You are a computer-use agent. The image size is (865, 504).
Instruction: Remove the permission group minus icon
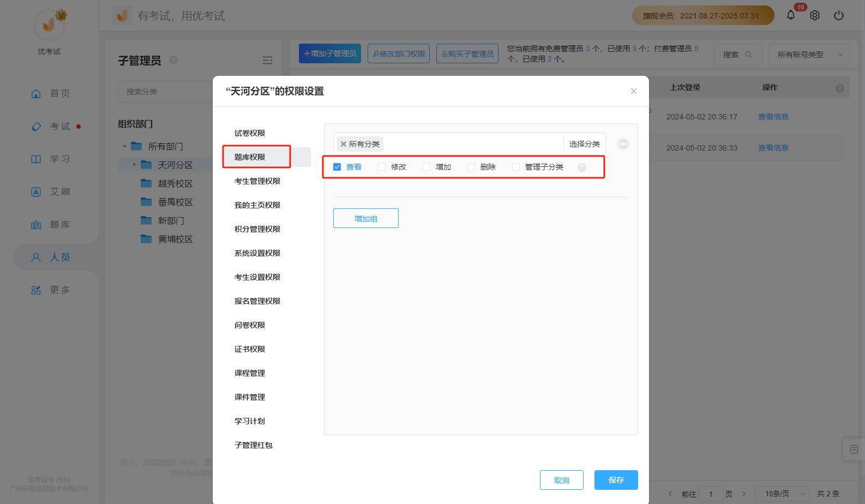pos(623,144)
